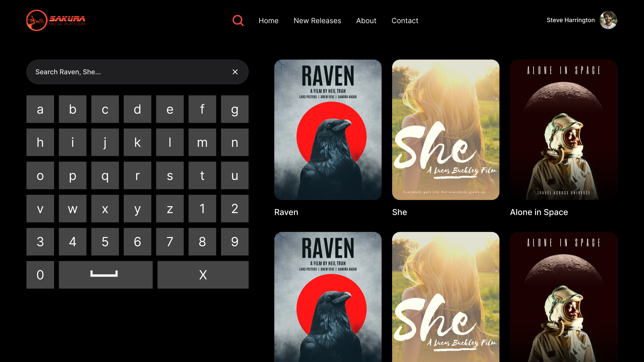Tap the number 3 key
644x362 pixels.
pos(40,242)
